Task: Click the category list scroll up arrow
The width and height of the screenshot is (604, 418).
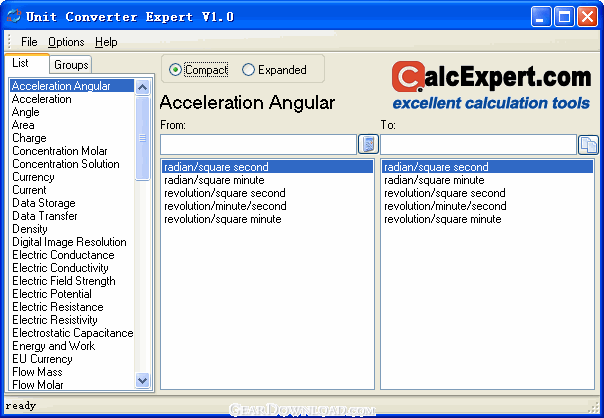Action: click(x=143, y=87)
